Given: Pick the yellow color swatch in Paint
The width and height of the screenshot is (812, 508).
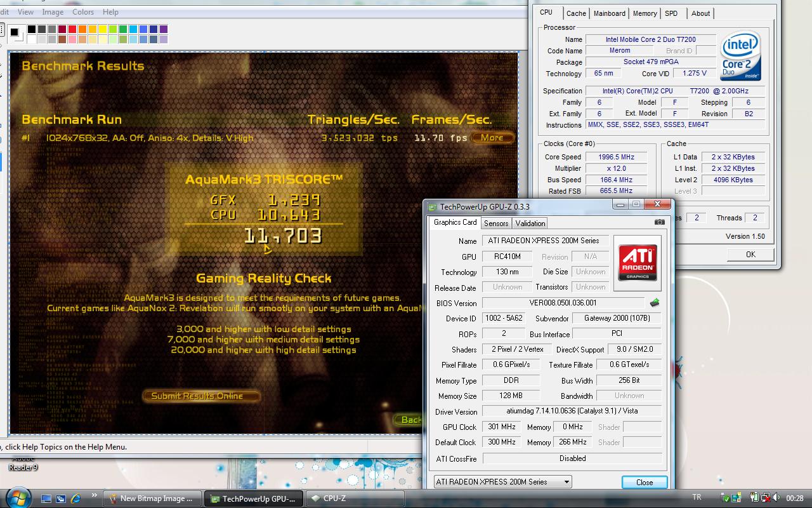Looking at the screenshot, I should click(x=103, y=29).
